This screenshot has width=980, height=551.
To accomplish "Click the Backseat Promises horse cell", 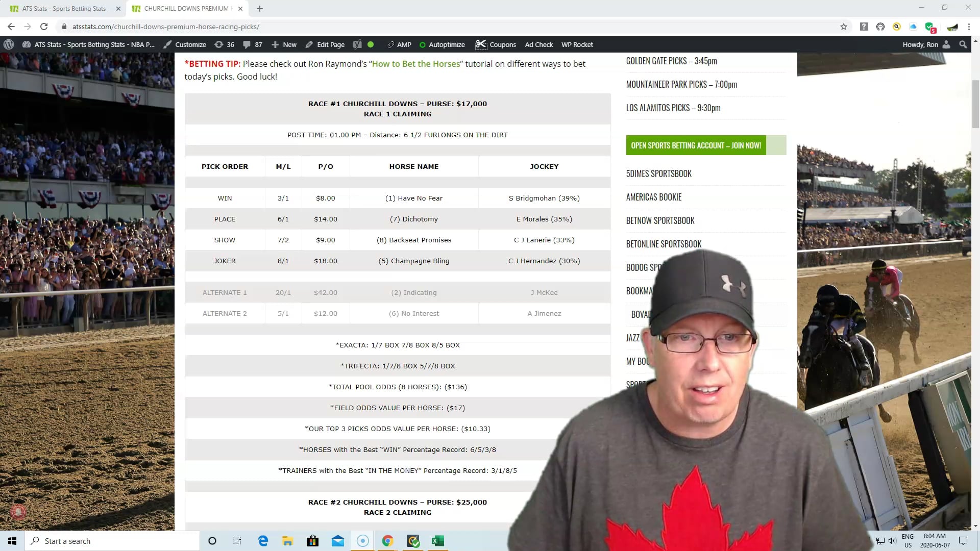I will tap(414, 240).
